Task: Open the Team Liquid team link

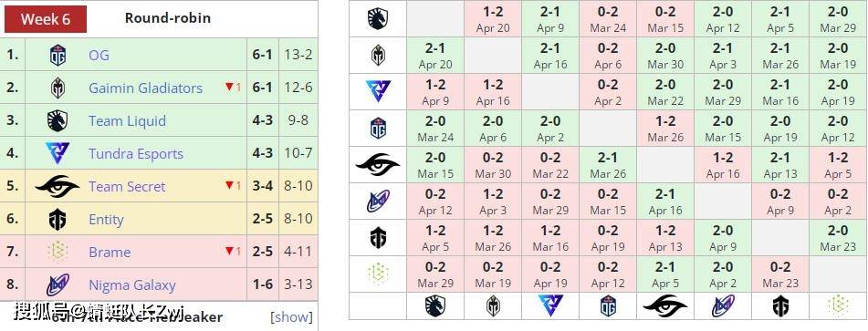Action: tap(127, 120)
